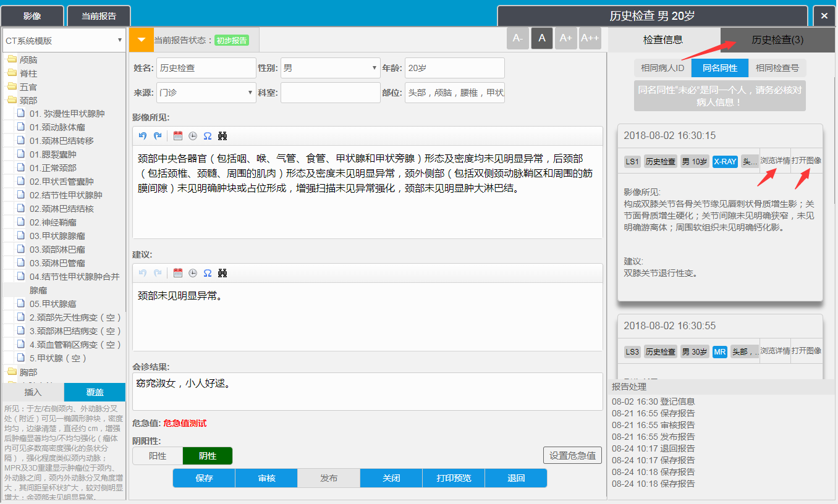Click the Ω symbol icon in 建议 toolbar
The image size is (838, 504).
[x=208, y=273]
